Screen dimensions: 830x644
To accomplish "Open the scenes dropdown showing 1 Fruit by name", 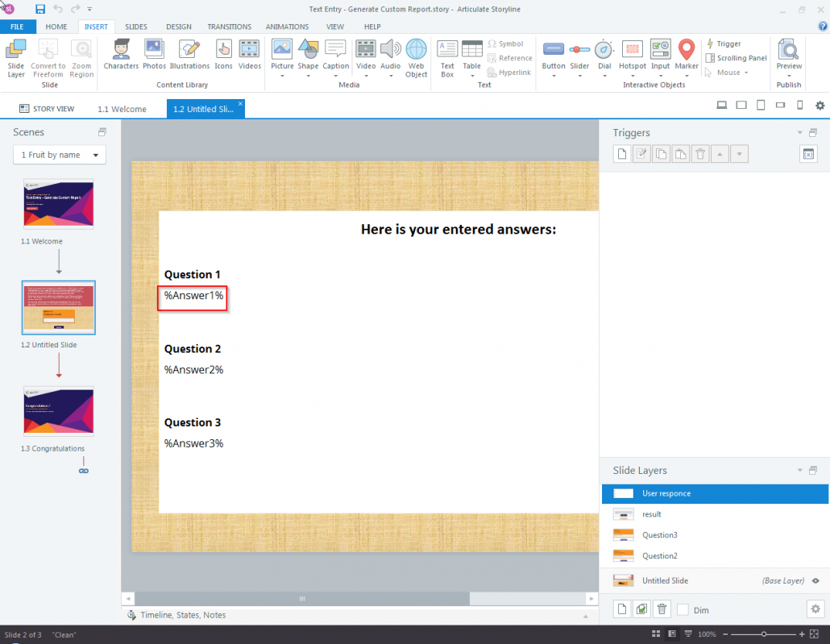I will (59, 154).
